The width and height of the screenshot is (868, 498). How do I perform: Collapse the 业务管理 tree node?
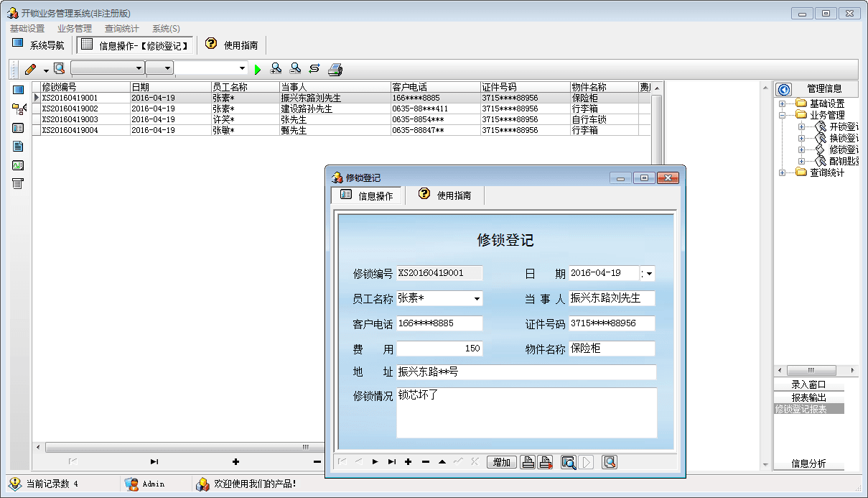[x=783, y=115]
